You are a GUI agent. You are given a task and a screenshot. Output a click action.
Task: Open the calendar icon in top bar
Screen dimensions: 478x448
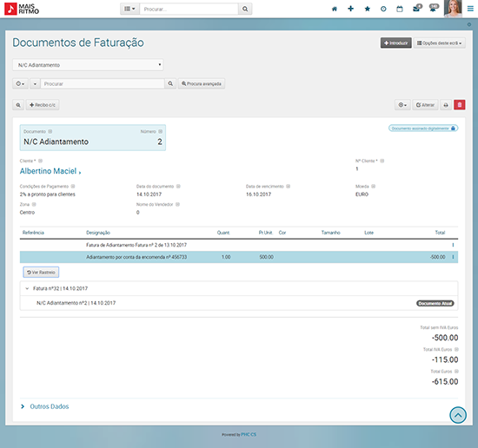coord(400,10)
